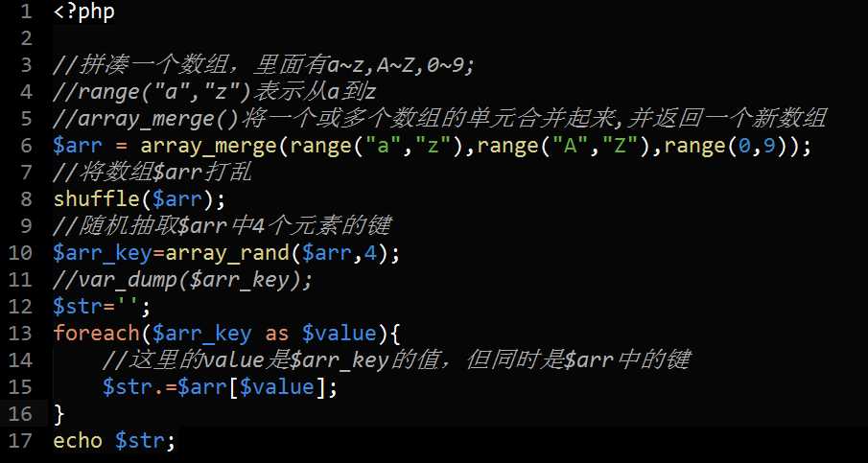The height and width of the screenshot is (463, 868).
Task: Click line number 6 in the gutter
Action: pos(26,147)
